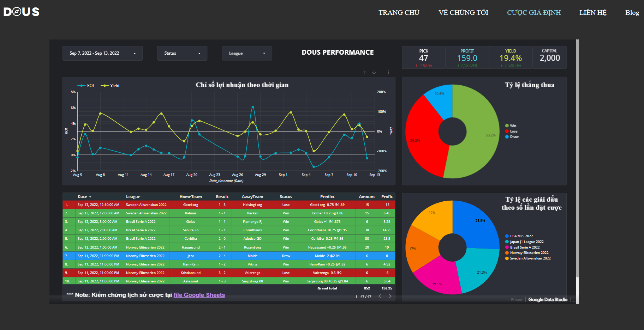This screenshot has height=330, width=644.
Task: Go to the next table page
Action: pyautogui.click(x=390, y=296)
